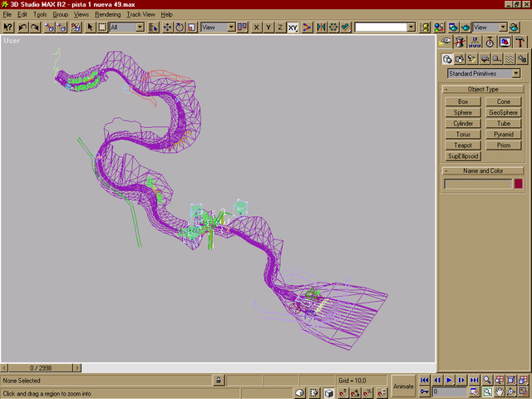Image resolution: width=532 pixels, height=399 pixels.
Task: Activate the Select and Move tool
Action: [167, 27]
